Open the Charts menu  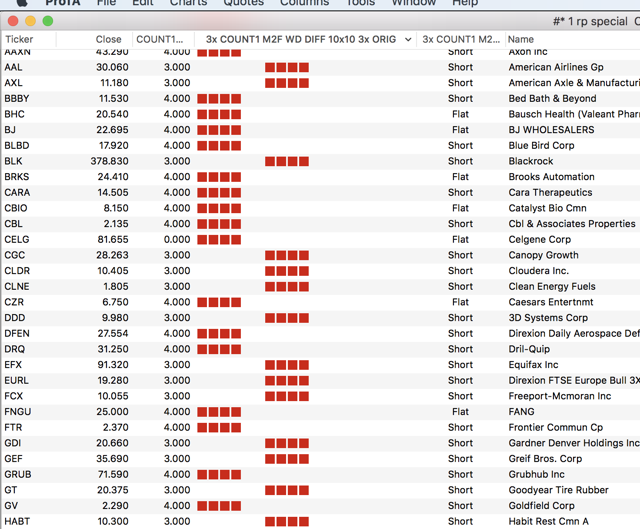(188, 3)
